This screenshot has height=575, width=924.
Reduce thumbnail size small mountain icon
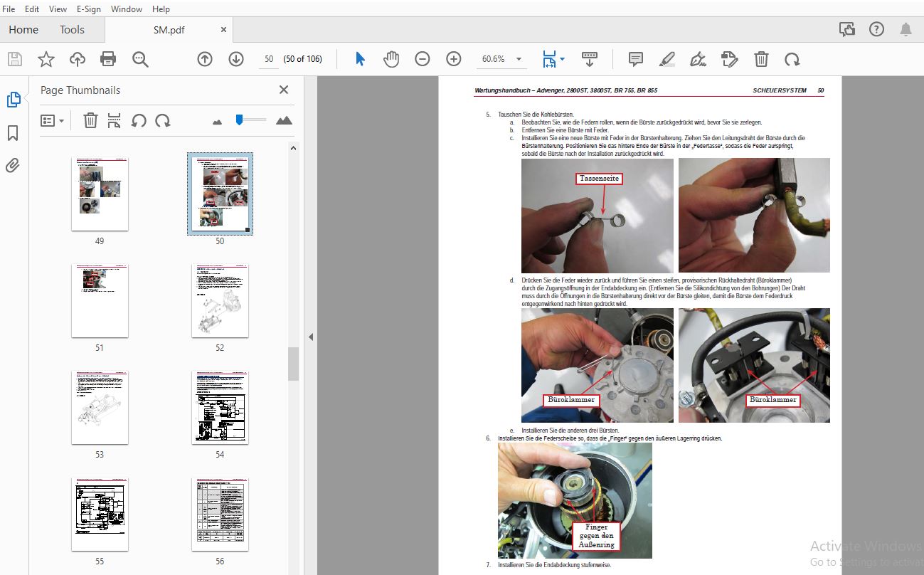[x=217, y=122]
